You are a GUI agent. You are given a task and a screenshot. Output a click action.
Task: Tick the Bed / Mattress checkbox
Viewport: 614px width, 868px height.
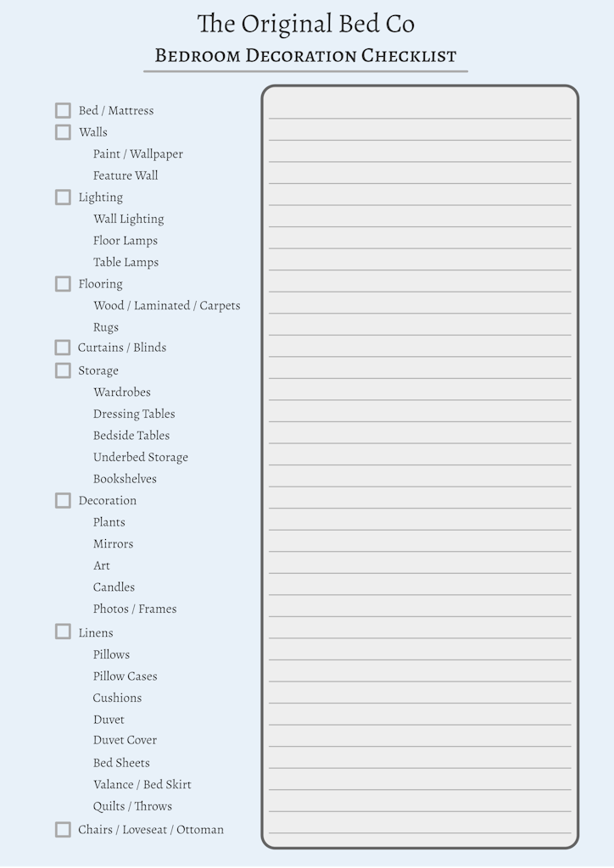[x=63, y=110]
